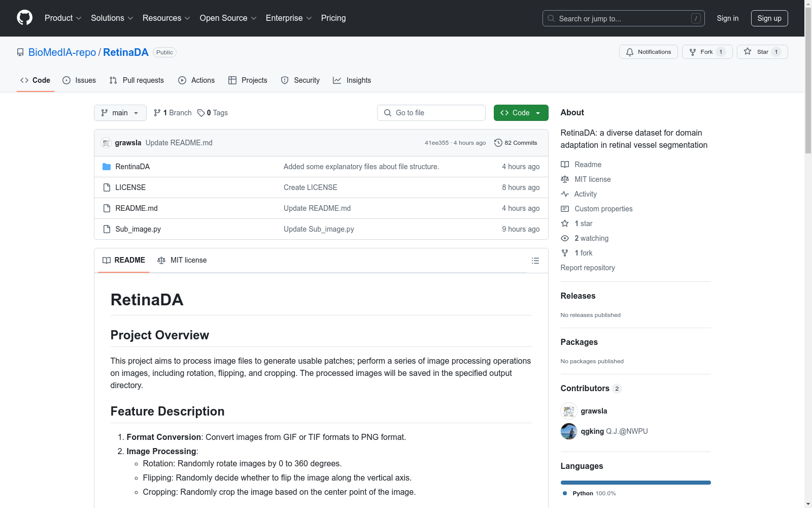Open the Insights tab
Image resolution: width=812 pixels, height=508 pixels.
coord(352,80)
